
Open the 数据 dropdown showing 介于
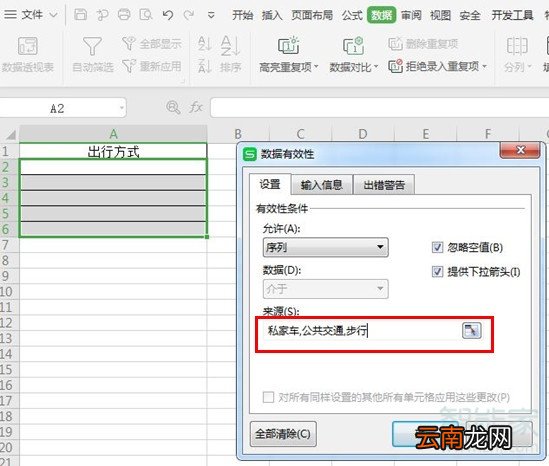[x=325, y=289]
